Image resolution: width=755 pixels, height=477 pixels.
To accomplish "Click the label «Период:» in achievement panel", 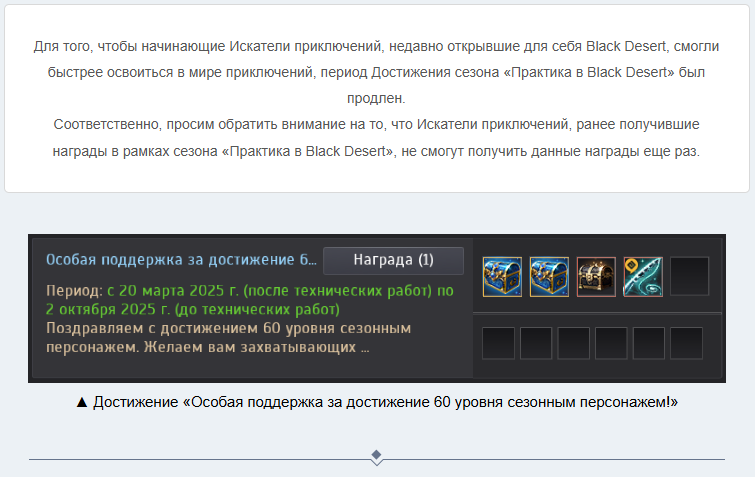I will coord(74,291).
